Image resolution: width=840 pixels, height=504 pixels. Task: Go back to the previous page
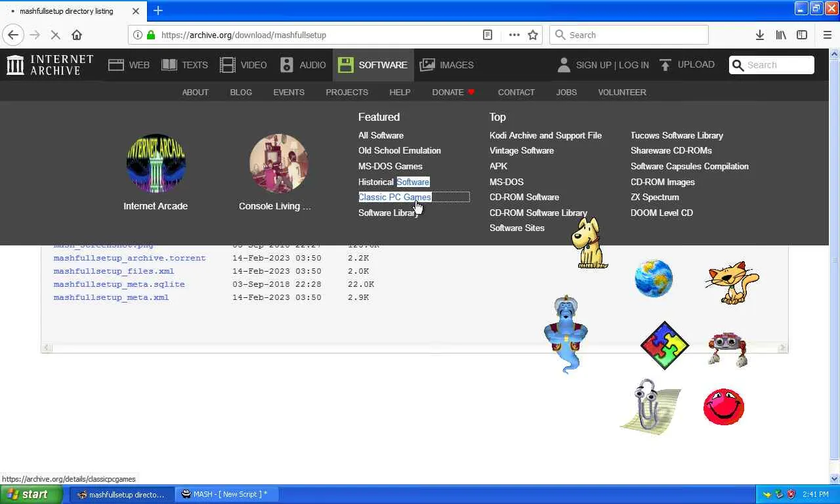13,35
